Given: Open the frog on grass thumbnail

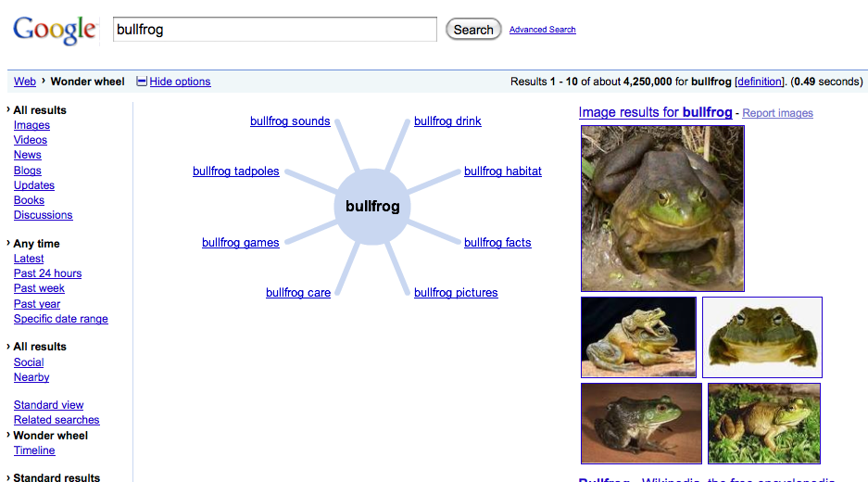Looking at the screenshot, I should tap(764, 424).
